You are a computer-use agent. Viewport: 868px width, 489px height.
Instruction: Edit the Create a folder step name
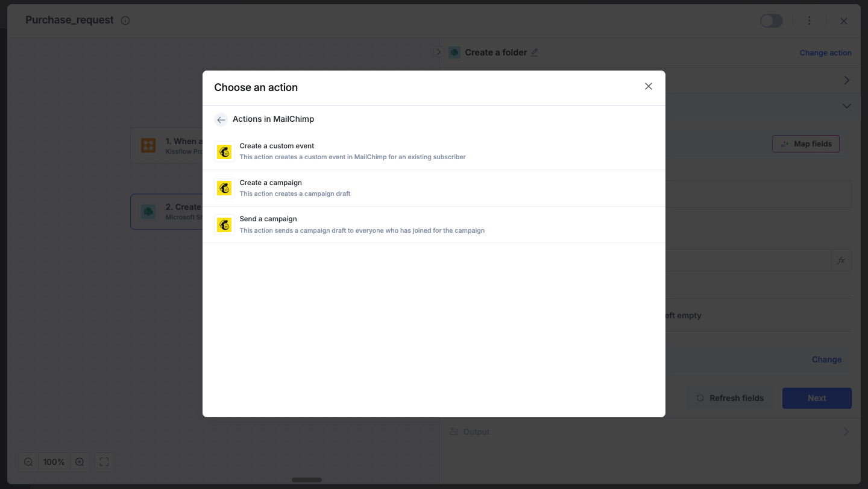[x=534, y=52]
